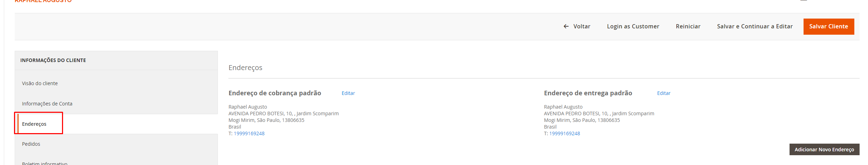Switch to Informações de Conta tab
Image resolution: width=868 pixels, height=165 pixels.
[x=47, y=104]
